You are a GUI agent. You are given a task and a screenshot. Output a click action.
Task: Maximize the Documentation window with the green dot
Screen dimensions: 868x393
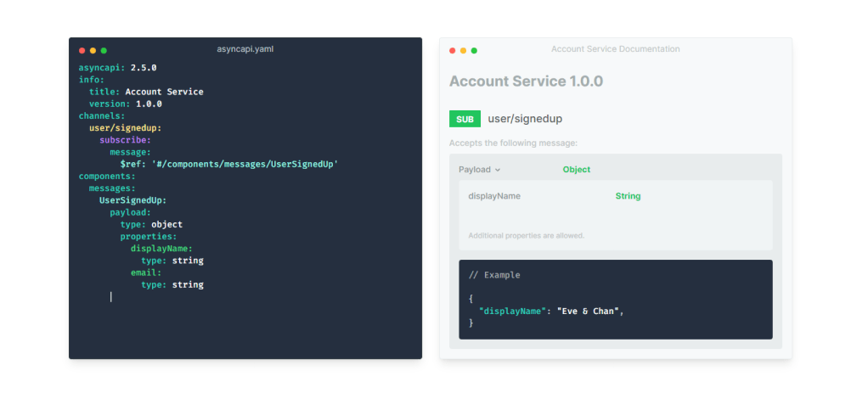474,51
